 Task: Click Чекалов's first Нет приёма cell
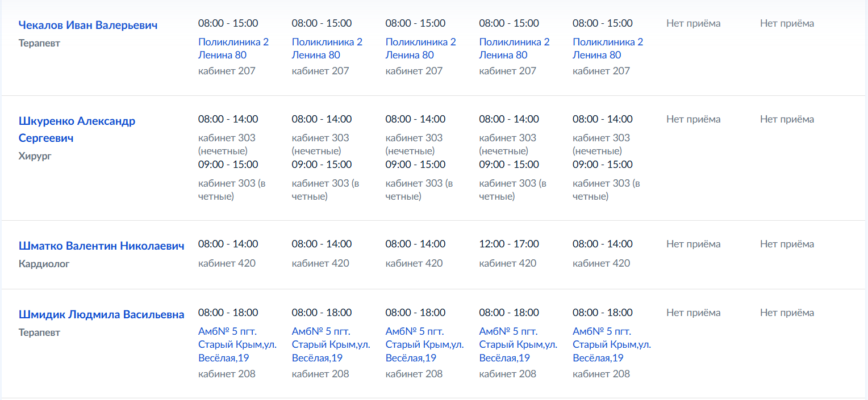pyautogui.click(x=694, y=23)
